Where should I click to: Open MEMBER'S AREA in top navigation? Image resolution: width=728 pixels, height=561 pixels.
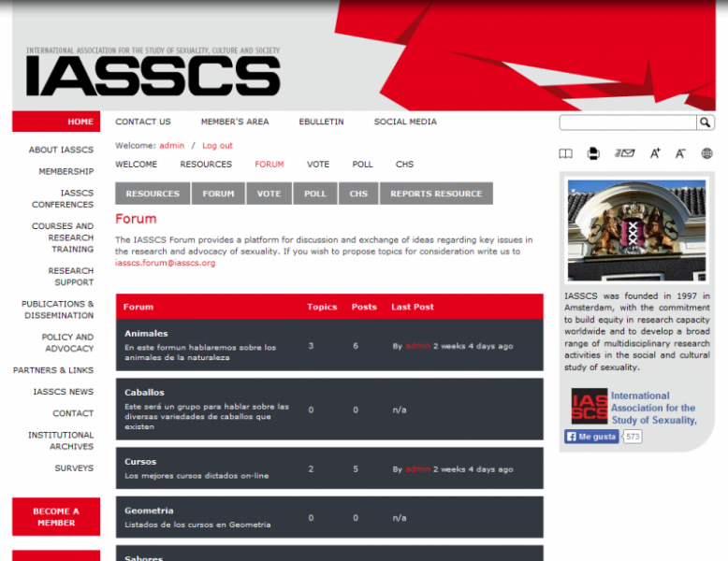click(x=235, y=122)
